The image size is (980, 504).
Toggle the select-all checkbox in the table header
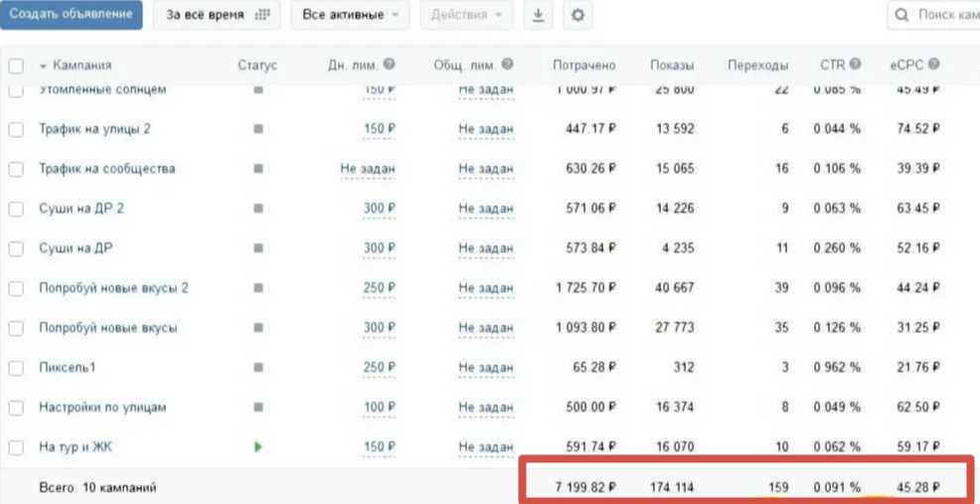tap(16, 66)
